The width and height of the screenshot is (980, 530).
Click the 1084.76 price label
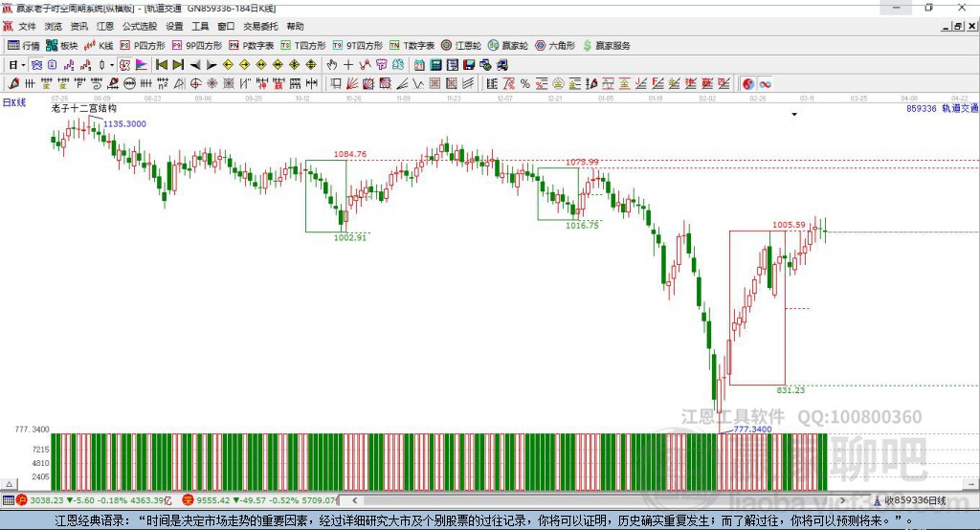(350, 154)
